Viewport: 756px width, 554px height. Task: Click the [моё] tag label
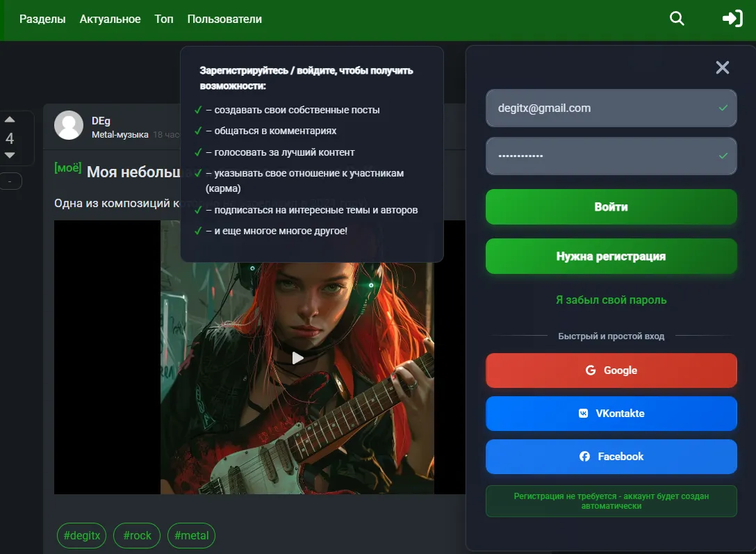click(x=67, y=168)
